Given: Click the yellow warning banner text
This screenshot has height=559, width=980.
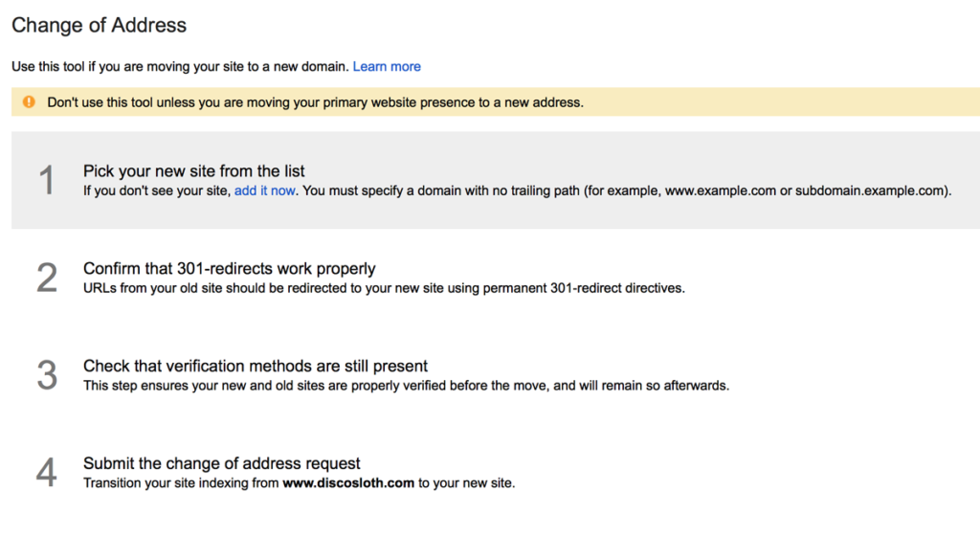Looking at the screenshot, I should click(316, 102).
